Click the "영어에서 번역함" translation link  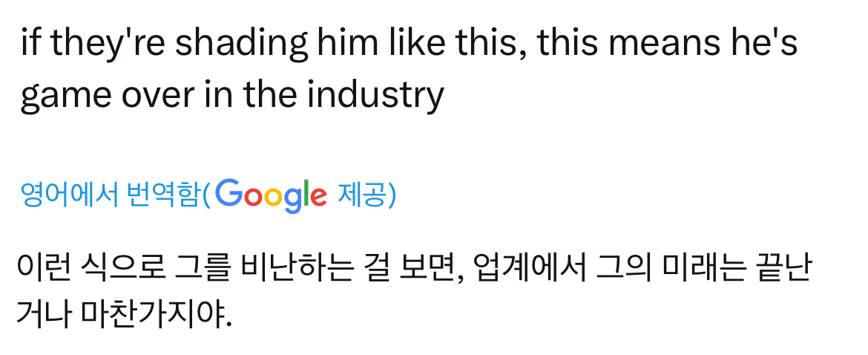pyautogui.click(x=110, y=195)
